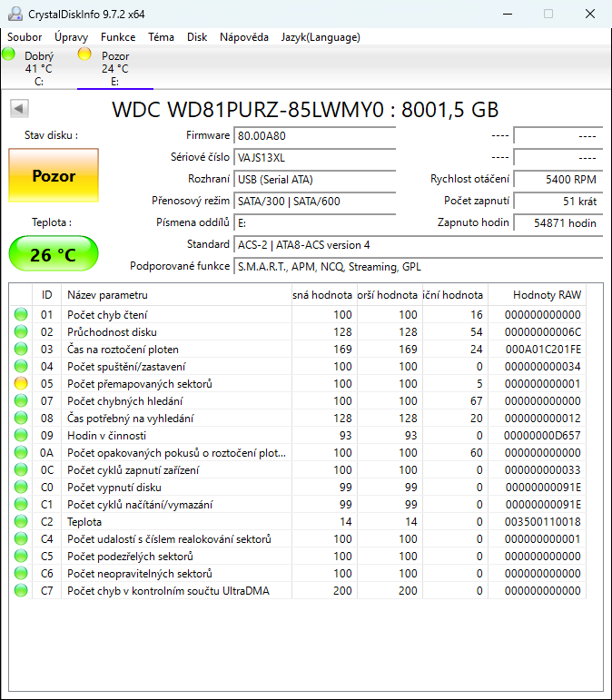Image resolution: width=612 pixels, height=700 pixels.
Task: Click the Teplota label above temperature
Action: tap(52, 222)
